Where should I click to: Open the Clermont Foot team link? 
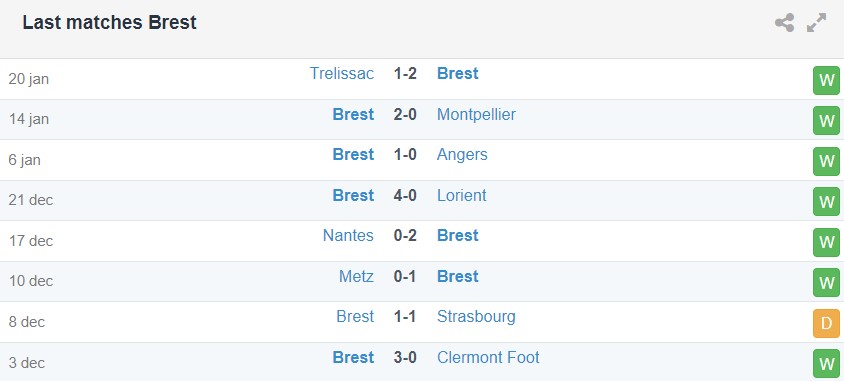(488, 357)
